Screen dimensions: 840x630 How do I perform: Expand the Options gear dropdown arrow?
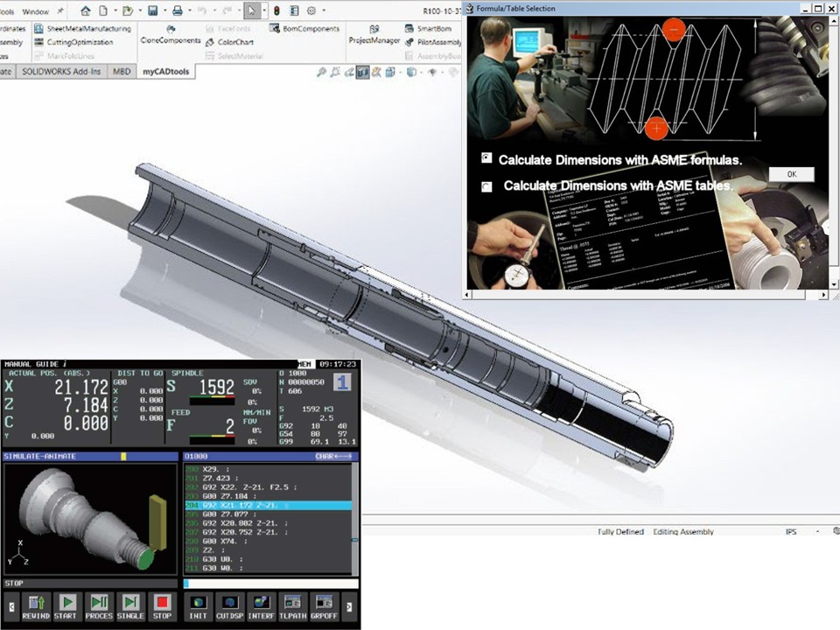coord(324,10)
